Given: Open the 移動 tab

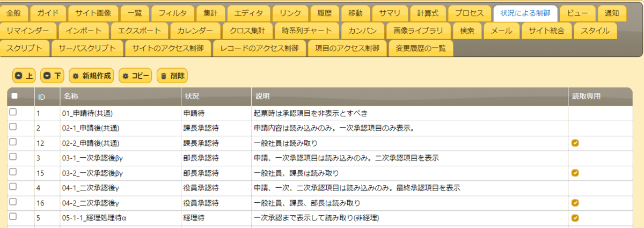Looking at the screenshot, I should [355, 12].
